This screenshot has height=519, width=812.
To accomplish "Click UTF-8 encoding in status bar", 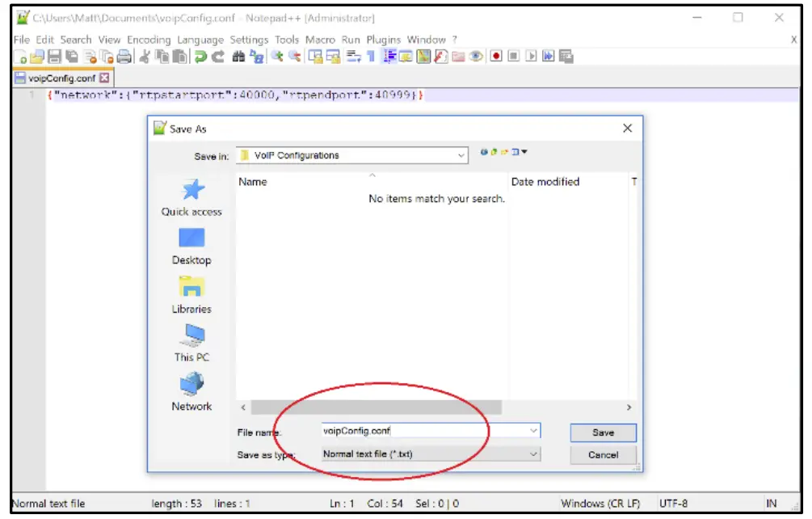I will [673, 504].
